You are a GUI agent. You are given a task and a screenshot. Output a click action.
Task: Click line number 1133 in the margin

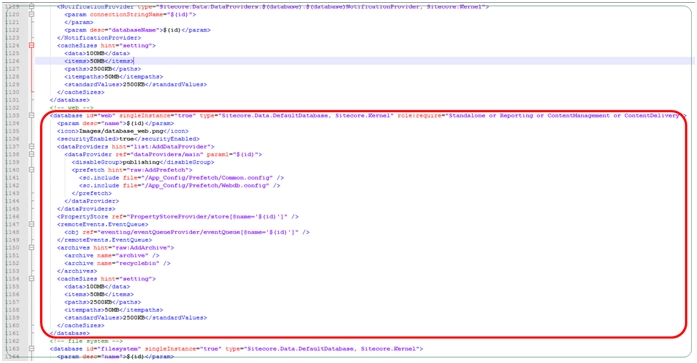[12, 115]
